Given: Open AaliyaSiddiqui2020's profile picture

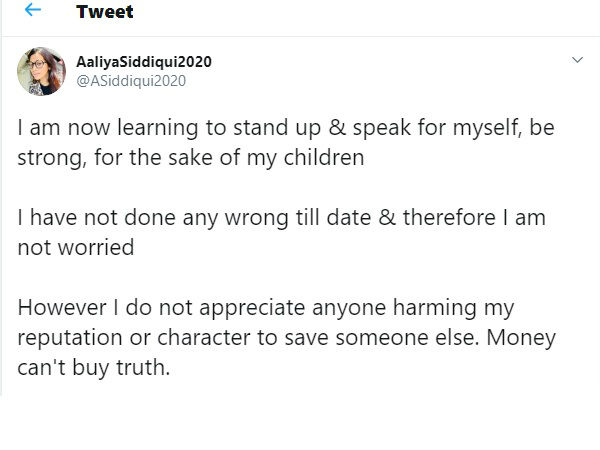Looking at the screenshot, I should (41, 71).
